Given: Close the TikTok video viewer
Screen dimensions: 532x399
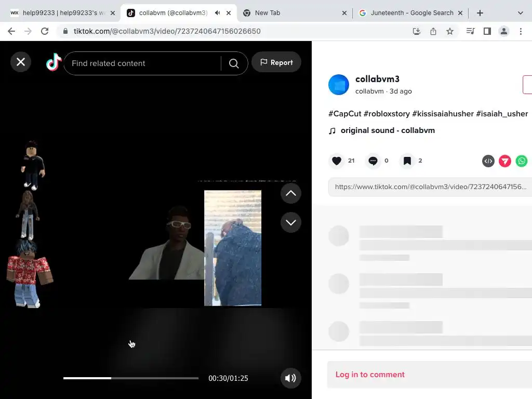Looking at the screenshot, I should click(21, 62).
